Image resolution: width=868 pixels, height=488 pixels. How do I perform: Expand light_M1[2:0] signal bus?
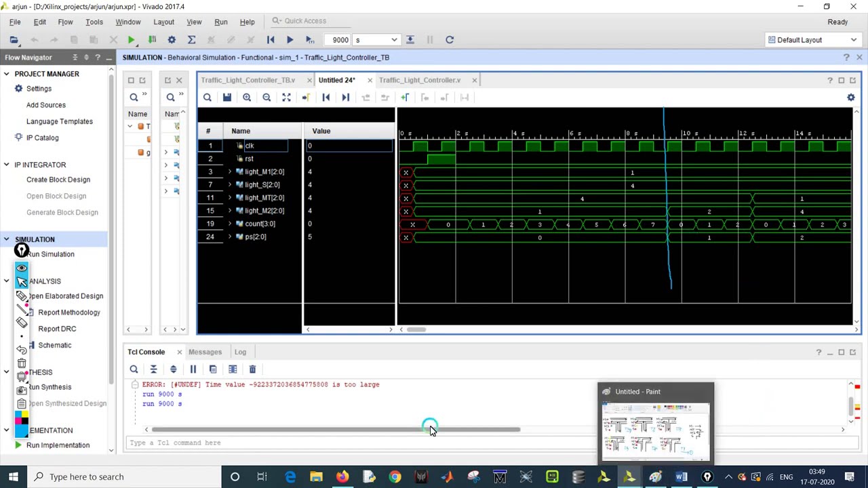(230, 172)
